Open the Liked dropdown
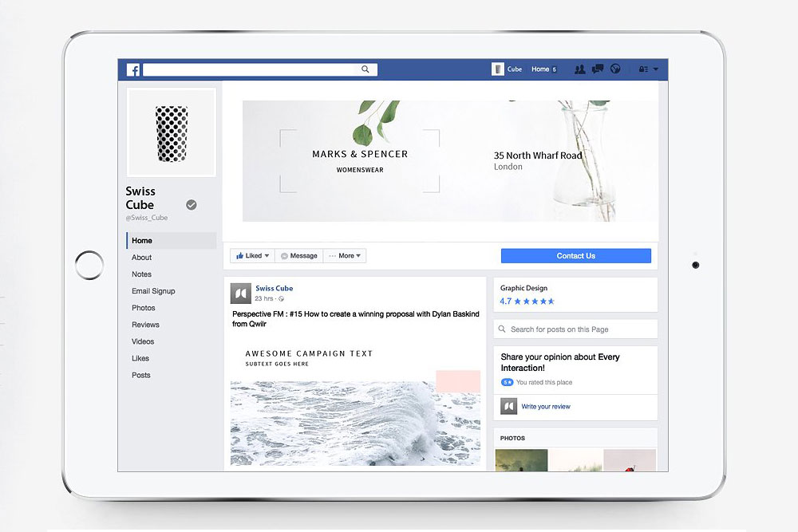This screenshot has width=798, height=532. [x=252, y=256]
